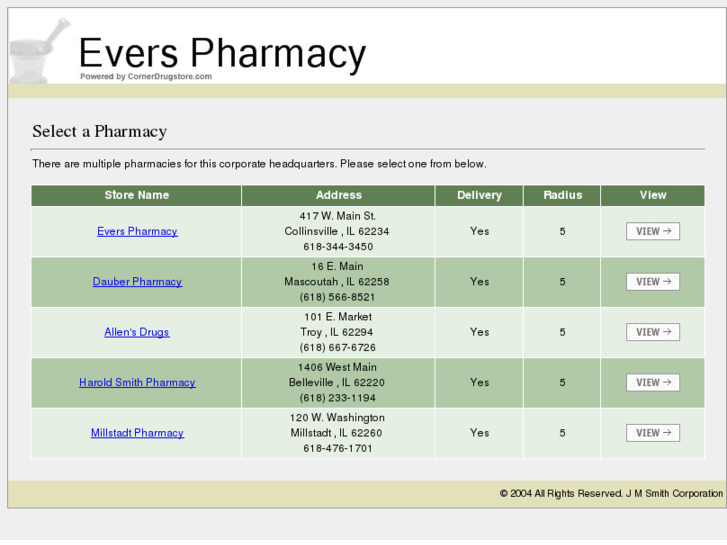
Task: Click Delivery Yes in Harold Smith row
Action: pyautogui.click(x=479, y=383)
